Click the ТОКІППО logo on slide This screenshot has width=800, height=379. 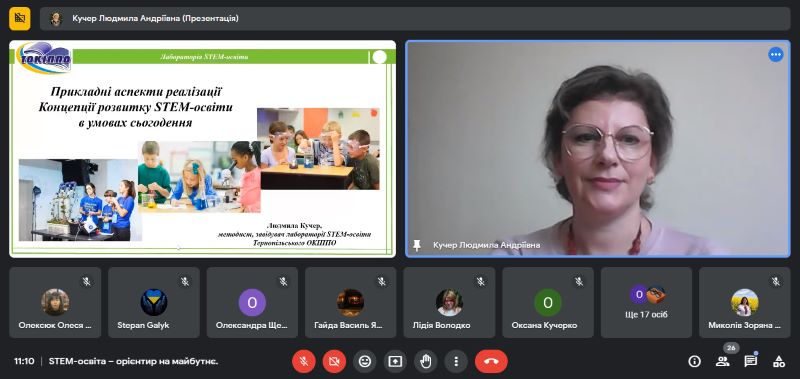44,58
